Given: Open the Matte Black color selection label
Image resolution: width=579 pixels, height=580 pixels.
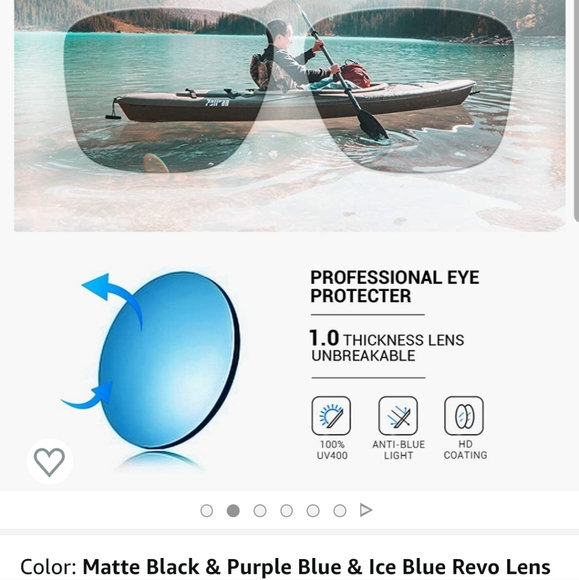Looking at the screenshot, I should point(285,566).
